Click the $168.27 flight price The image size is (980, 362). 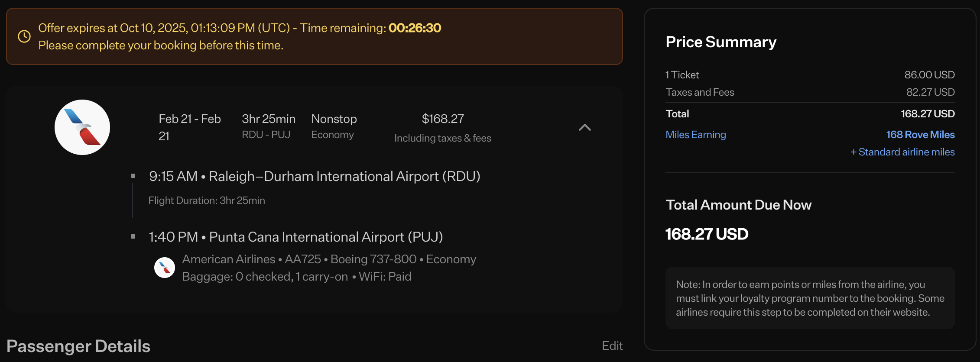(443, 119)
